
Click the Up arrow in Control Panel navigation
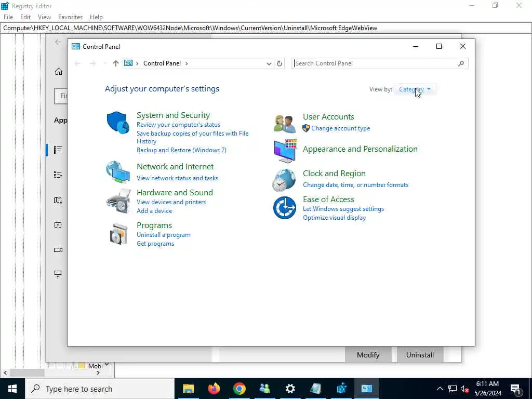click(x=116, y=63)
